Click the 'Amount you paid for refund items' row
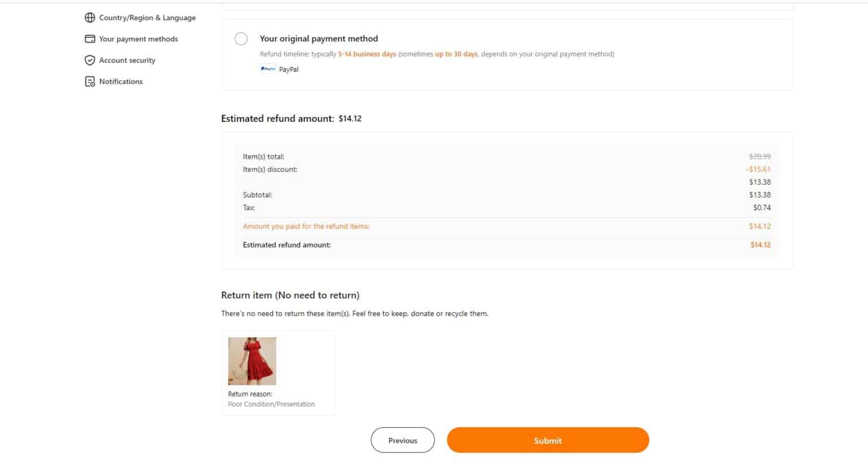 (306, 226)
